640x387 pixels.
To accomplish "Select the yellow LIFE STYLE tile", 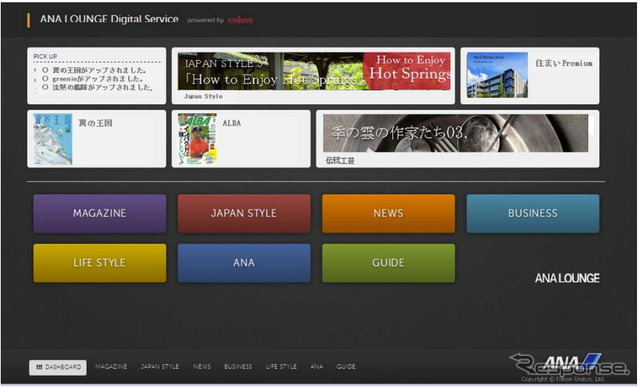I will pyautogui.click(x=100, y=263).
